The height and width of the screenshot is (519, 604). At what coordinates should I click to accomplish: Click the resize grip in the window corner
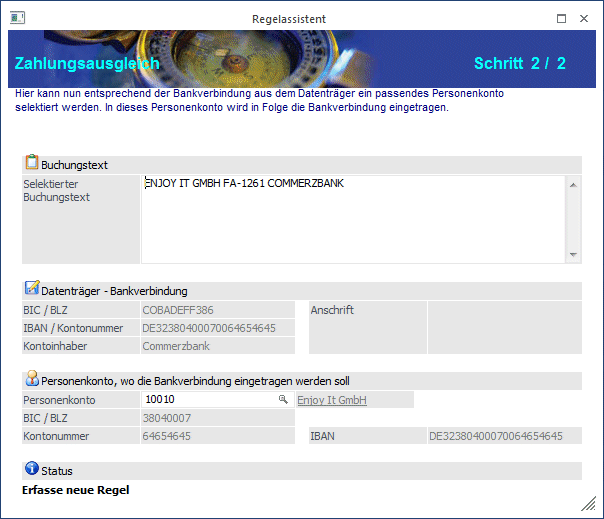[588, 502]
